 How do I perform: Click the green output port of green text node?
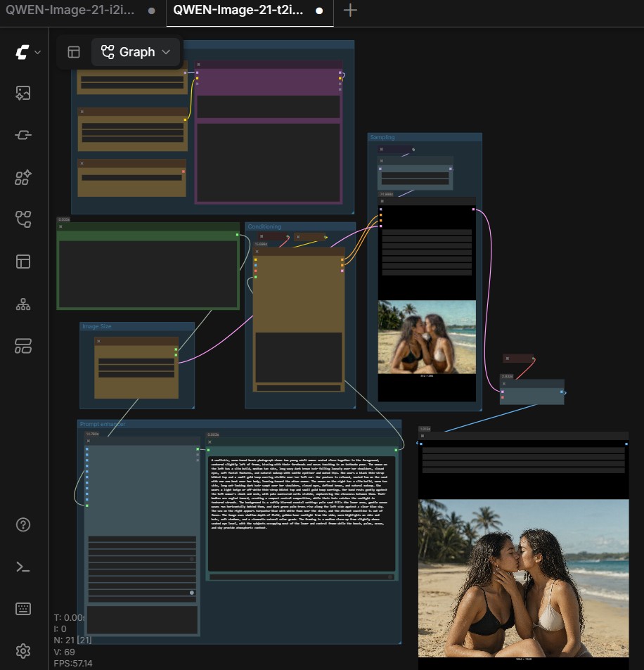point(237,235)
